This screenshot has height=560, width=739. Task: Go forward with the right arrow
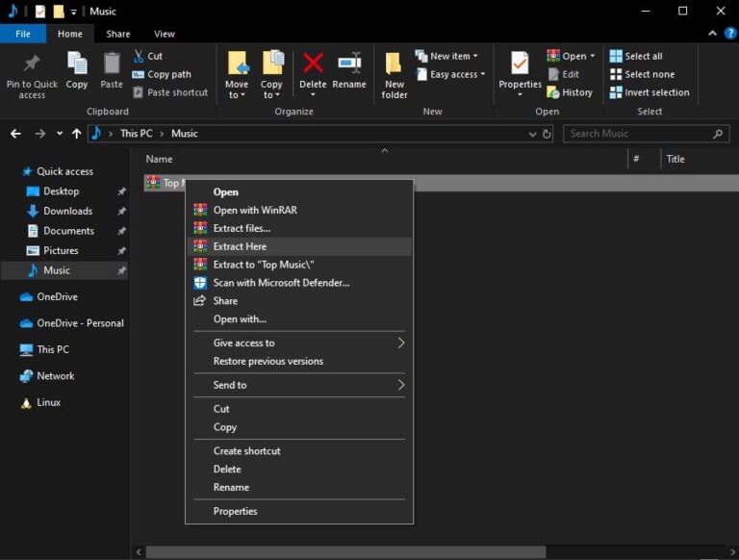(x=40, y=134)
